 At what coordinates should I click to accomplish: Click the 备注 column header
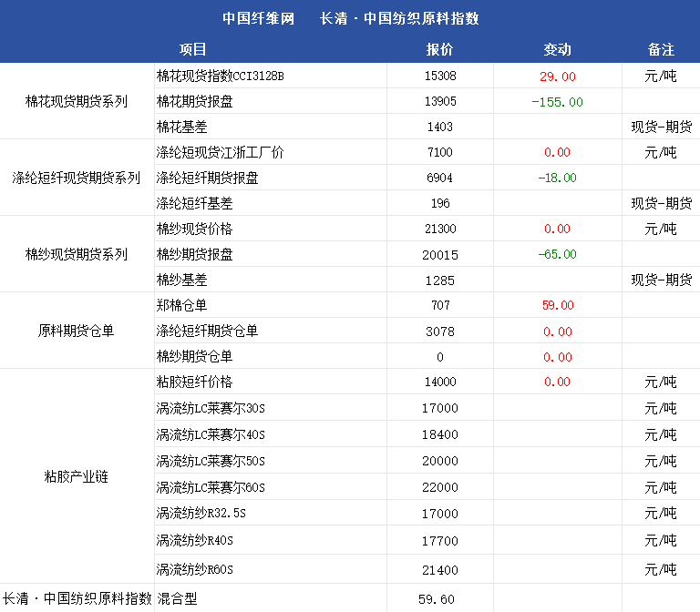(661, 49)
